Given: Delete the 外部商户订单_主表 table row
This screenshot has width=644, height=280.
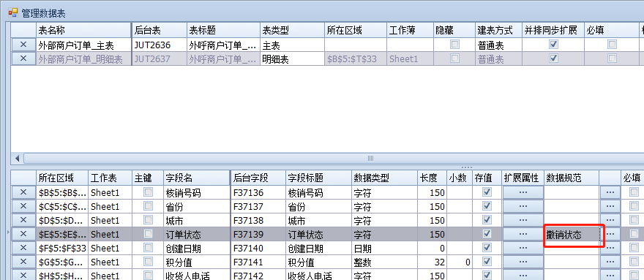Looking at the screenshot, I should click(x=23, y=45).
